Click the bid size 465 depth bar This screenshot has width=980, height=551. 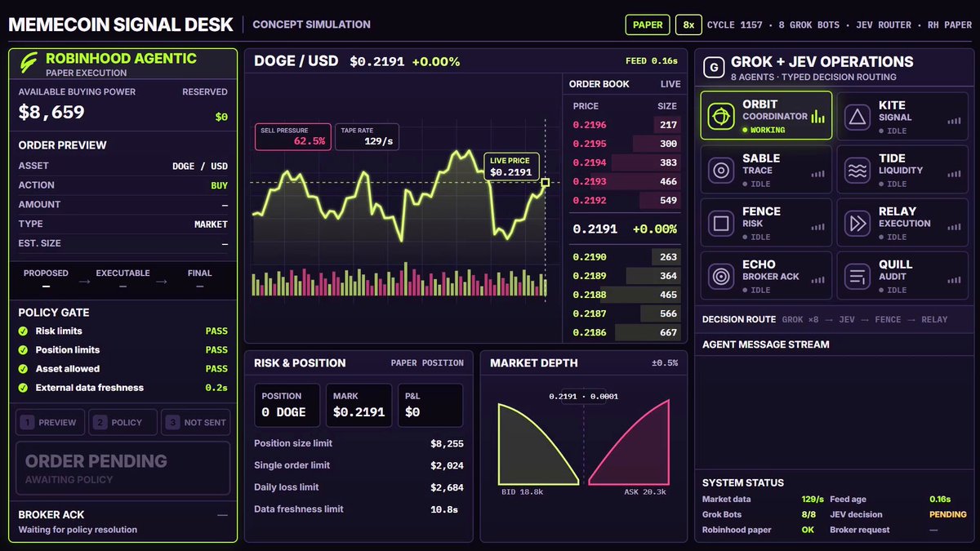pos(640,295)
